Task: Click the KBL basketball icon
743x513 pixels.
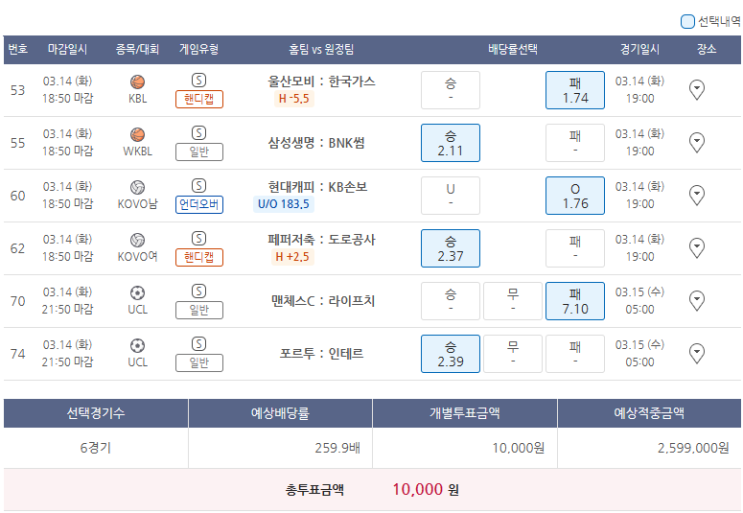Action: pyautogui.click(x=137, y=82)
